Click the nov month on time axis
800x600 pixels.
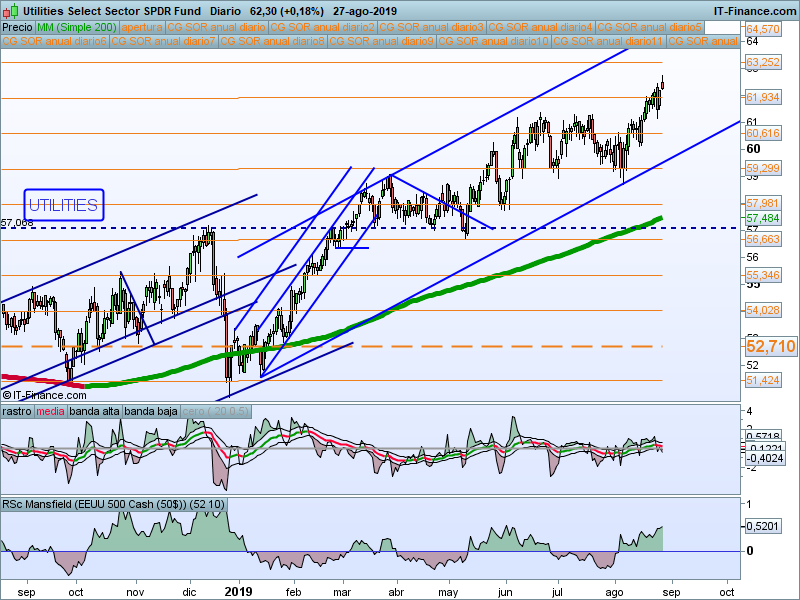(135, 592)
